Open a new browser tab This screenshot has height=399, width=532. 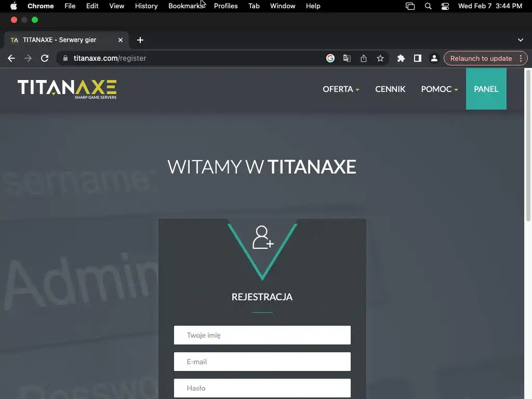click(x=140, y=40)
